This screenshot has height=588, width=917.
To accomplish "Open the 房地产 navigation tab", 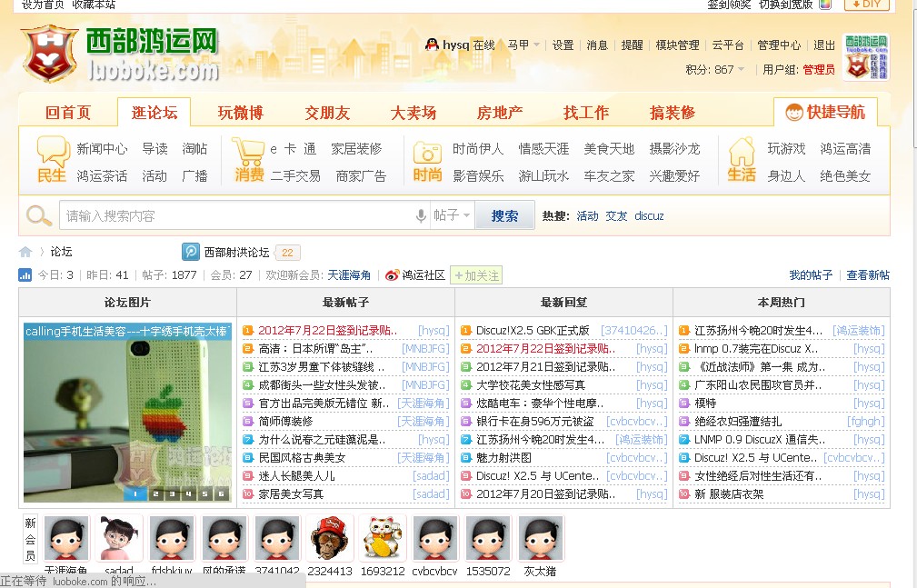I will 498,114.
